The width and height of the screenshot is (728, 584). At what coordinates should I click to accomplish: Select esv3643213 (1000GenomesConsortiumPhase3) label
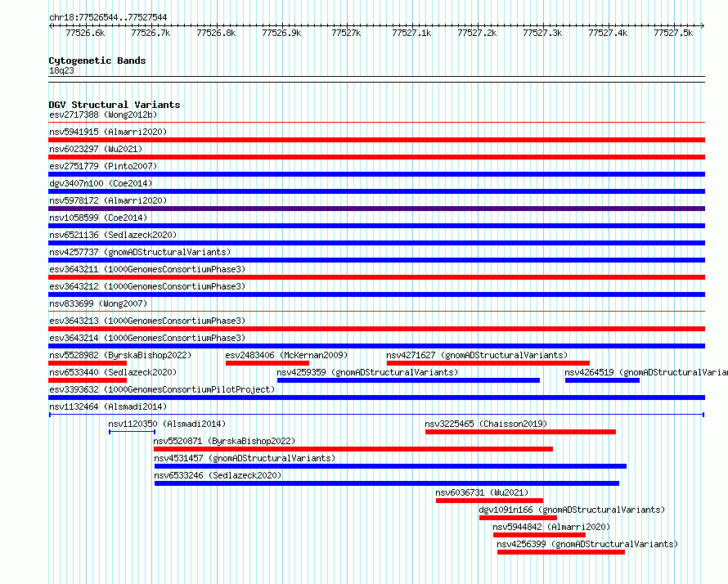coord(147,321)
